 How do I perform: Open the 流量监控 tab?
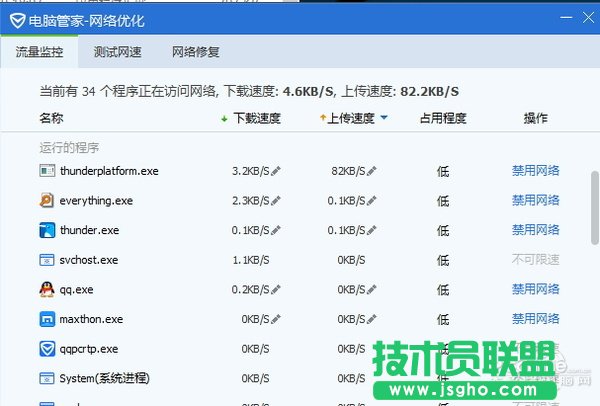(39, 52)
